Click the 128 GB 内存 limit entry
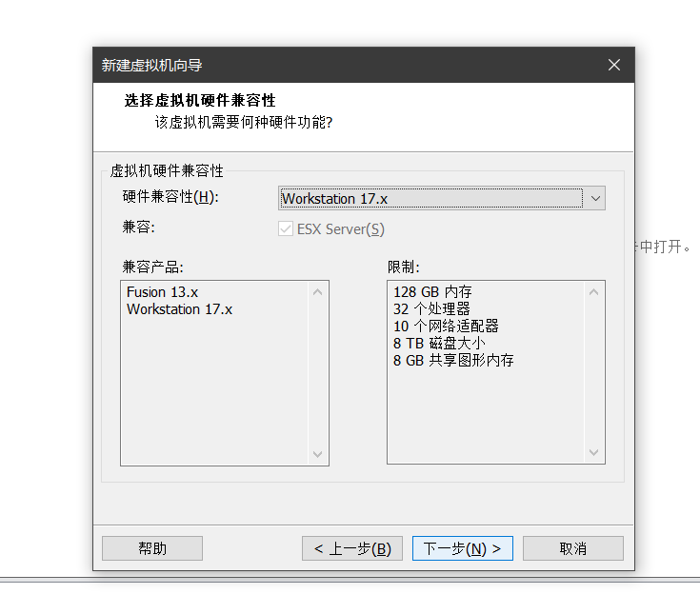The image size is (700, 614). tap(432, 292)
